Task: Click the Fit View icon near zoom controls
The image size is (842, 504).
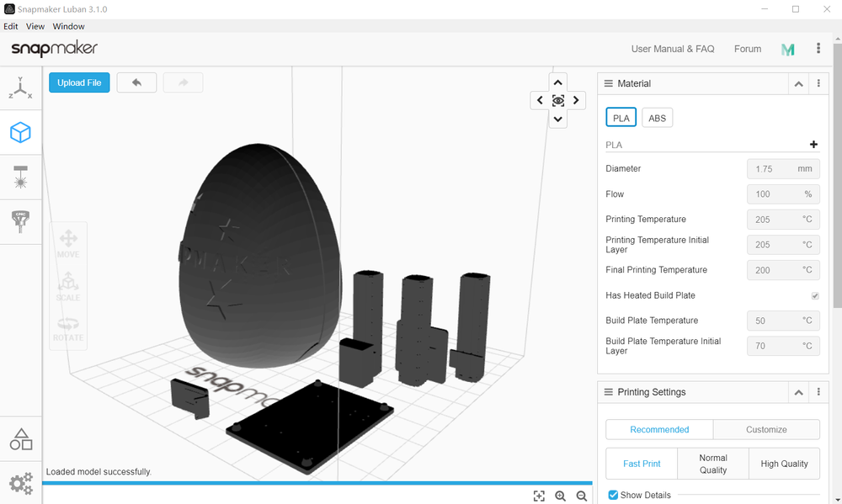Action: [x=540, y=496]
